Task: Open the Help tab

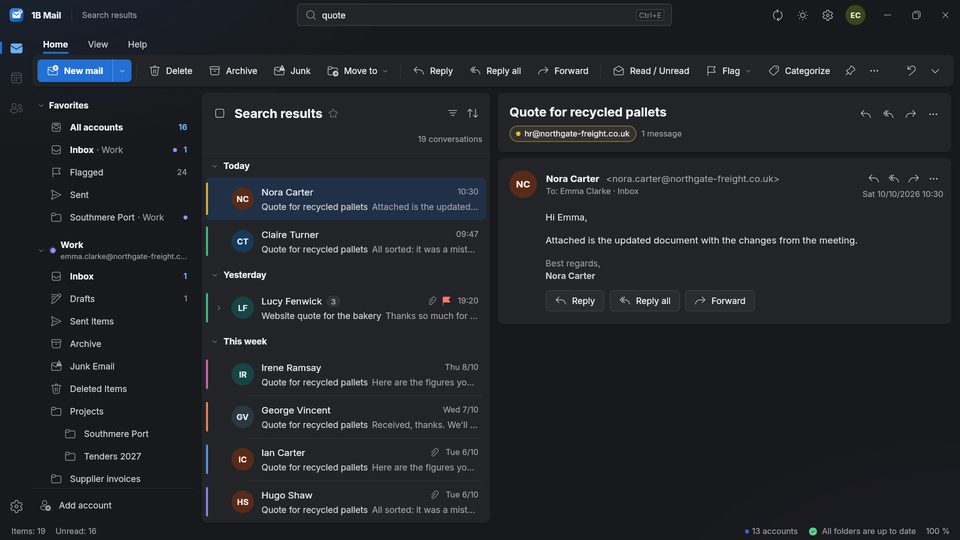Action: coord(137,45)
